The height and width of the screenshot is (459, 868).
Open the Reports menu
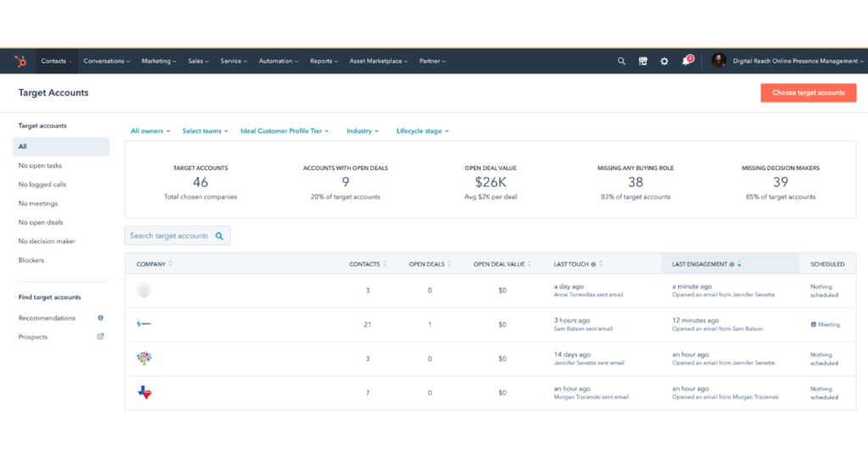(x=324, y=61)
